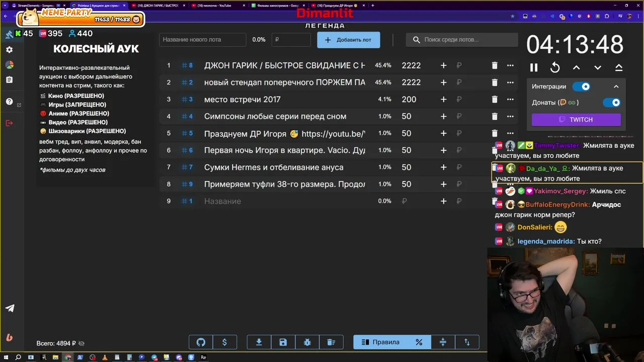The width and height of the screenshot is (644, 362).
Task: Click the compact spacing icon in bottom toolbar
Action: pyautogui.click(x=443, y=342)
